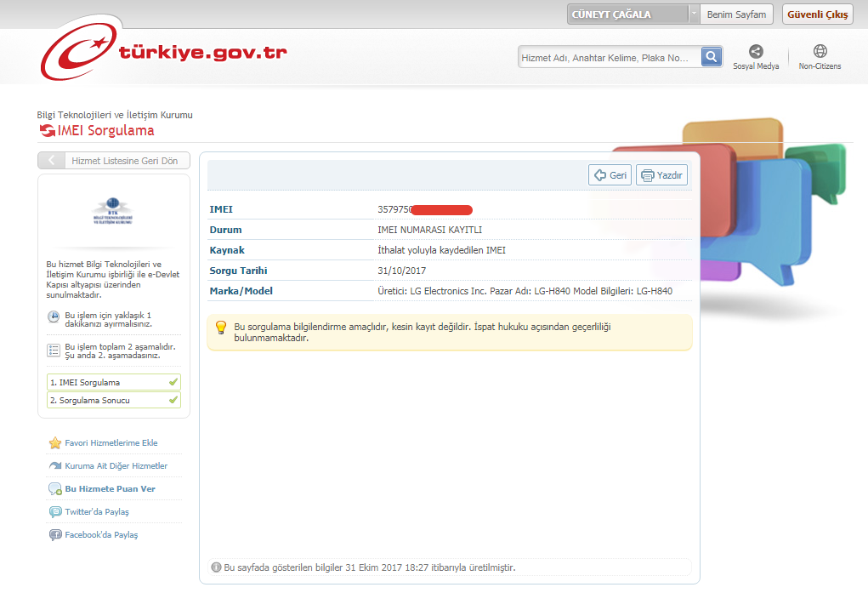Click the Marka/Model row label
The height and width of the screenshot is (593, 868).
tap(241, 291)
